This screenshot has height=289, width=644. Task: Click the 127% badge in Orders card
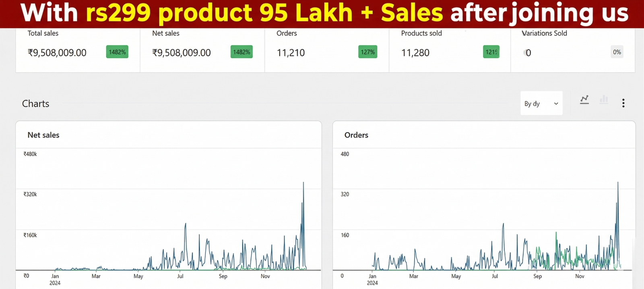pyautogui.click(x=367, y=52)
